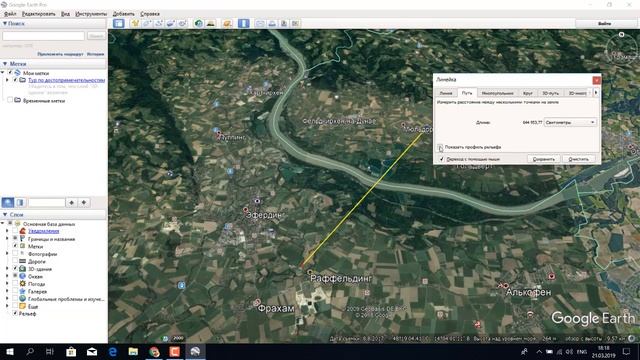The height and width of the screenshot is (360, 640).
Task: Toggle Показать профиль рельефа checkbox
Action: (440, 147)
